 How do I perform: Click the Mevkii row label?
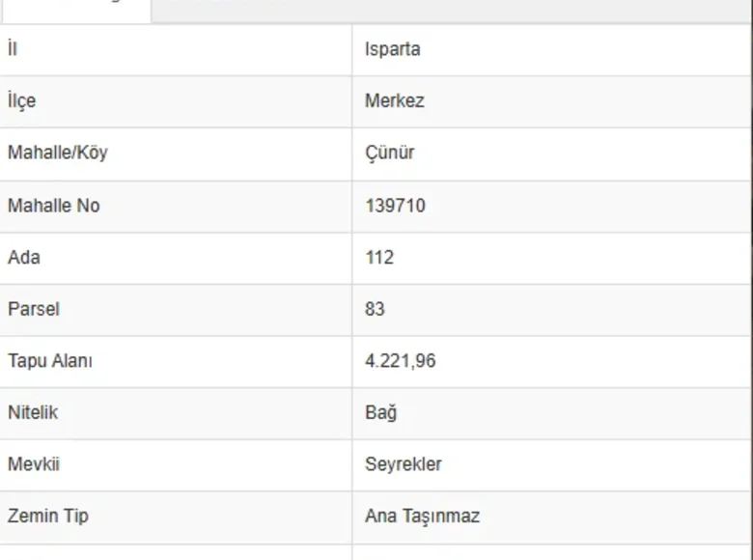(x=33, y=464)
